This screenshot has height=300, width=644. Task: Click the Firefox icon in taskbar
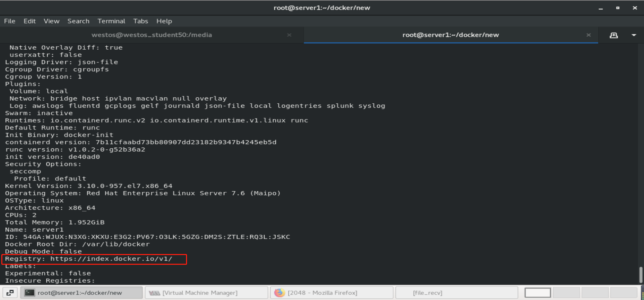(279, 293)
